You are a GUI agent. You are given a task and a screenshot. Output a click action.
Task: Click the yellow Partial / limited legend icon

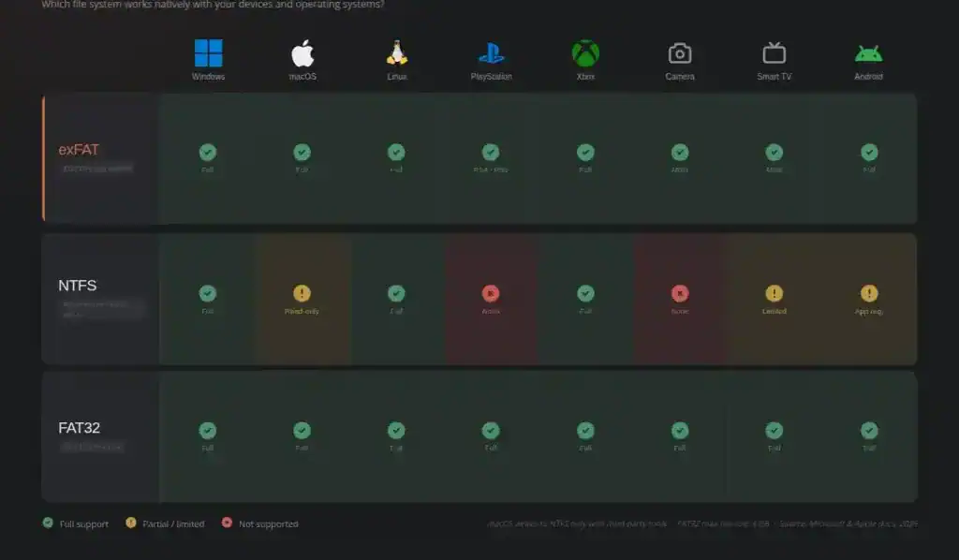point(130,523)
